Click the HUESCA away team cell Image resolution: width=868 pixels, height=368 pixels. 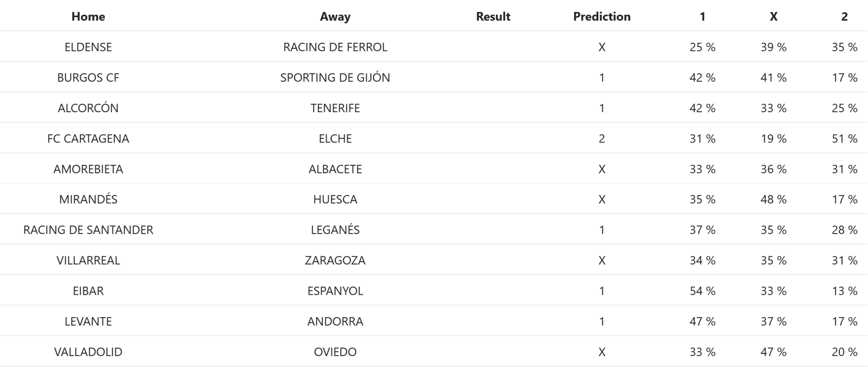coord(335,199)
